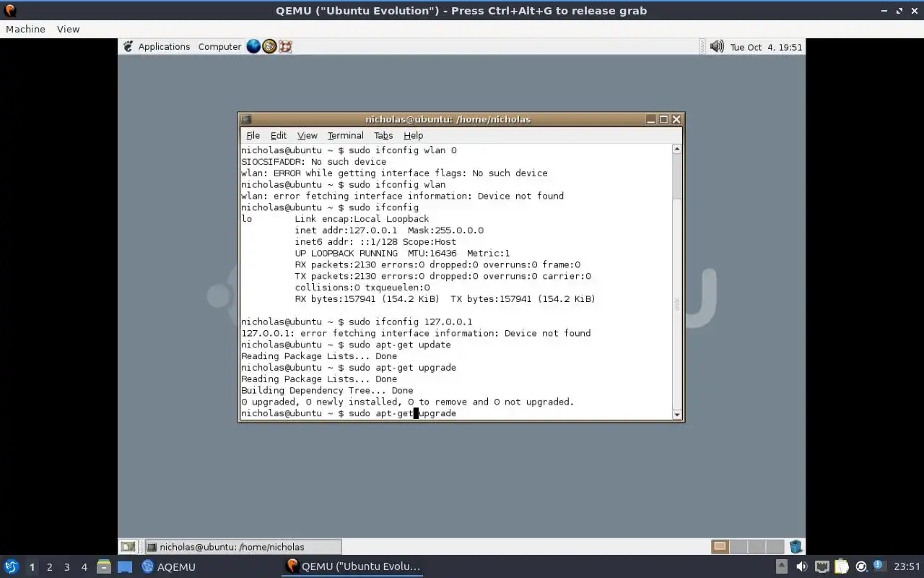Image resolution: width=924 pixels, height=578 pixels.
Task: Select the QEMU Ubuntu Evolution taskbar entry
Action: pyautogui.click(x=353, y=566)
